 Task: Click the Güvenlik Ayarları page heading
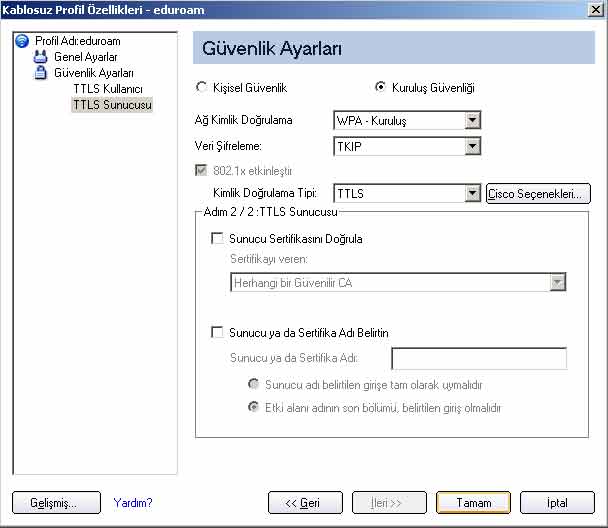(272, 48)
